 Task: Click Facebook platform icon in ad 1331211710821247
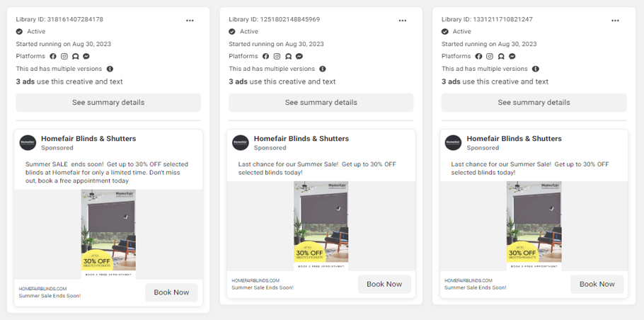(478, 56)
